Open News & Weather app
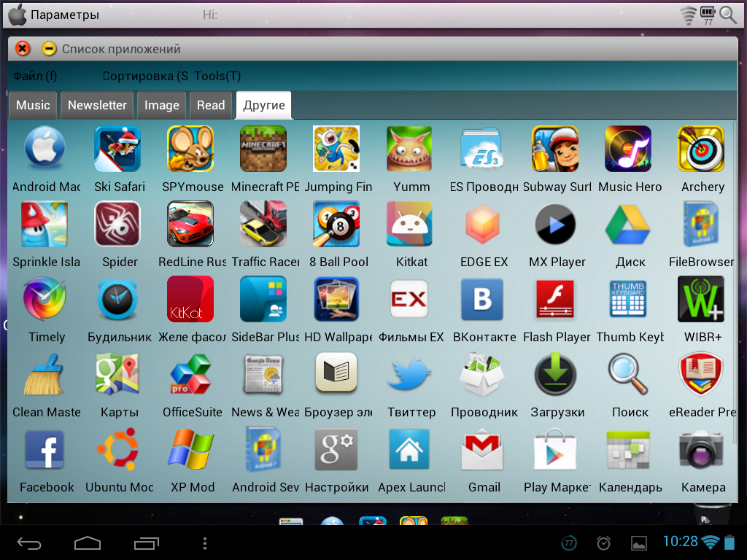747x560 pixels. point(263,374)
